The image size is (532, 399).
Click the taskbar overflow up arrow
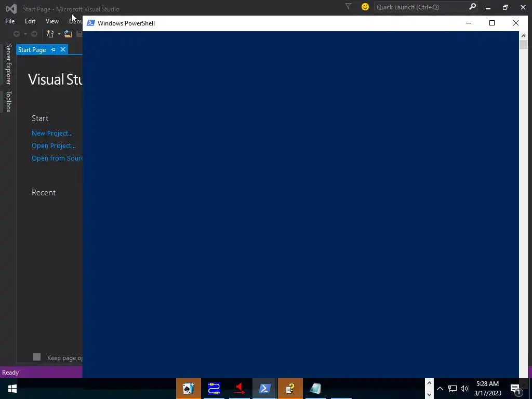click(x=429, y=383)
